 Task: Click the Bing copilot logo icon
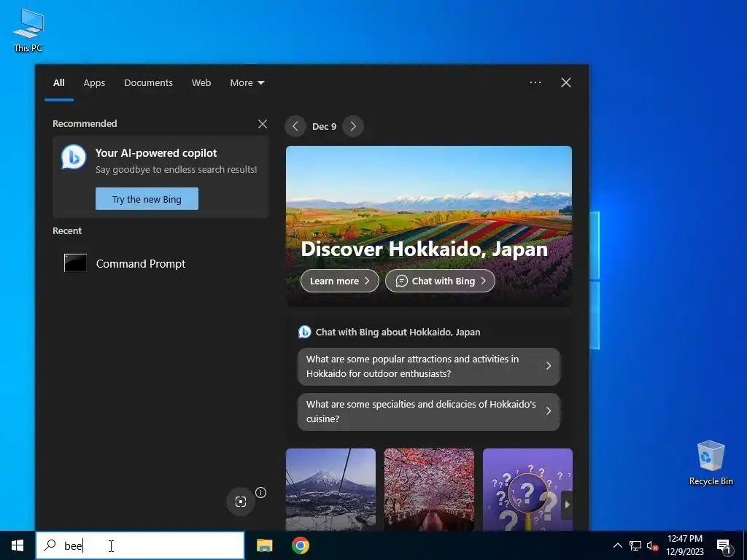pyautogui.click(x=74, y=157)
